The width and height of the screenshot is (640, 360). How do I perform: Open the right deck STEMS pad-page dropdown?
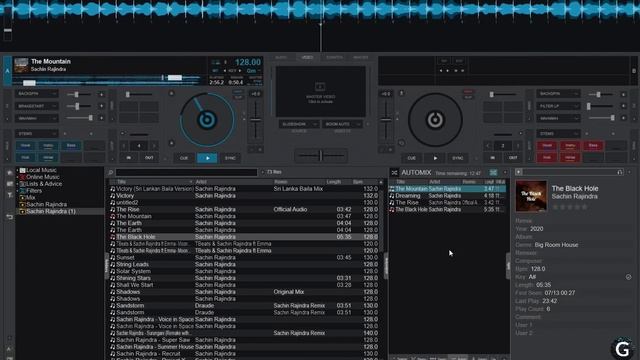[558, 133]
